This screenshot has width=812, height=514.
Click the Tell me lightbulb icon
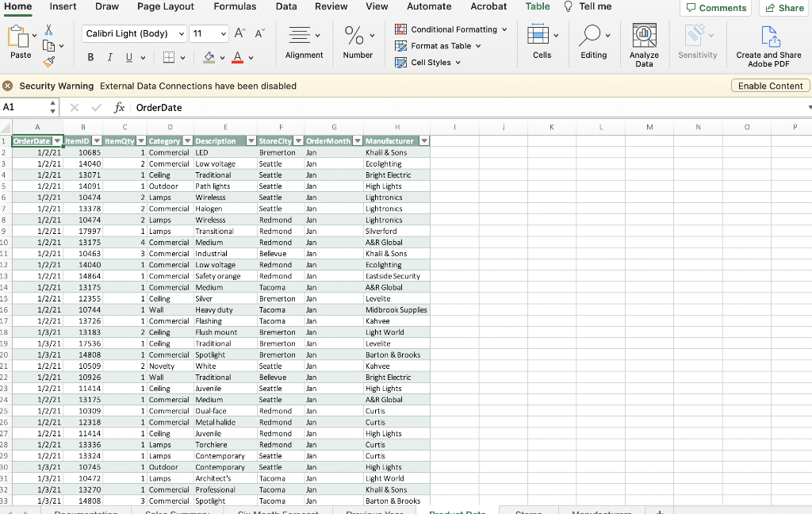pyautogui.click(x=568, y=6)
